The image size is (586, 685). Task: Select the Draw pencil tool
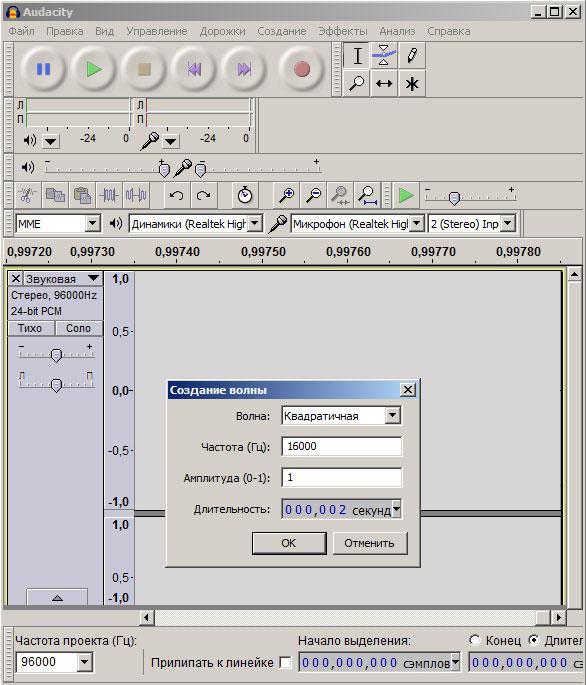click(412, 55)
